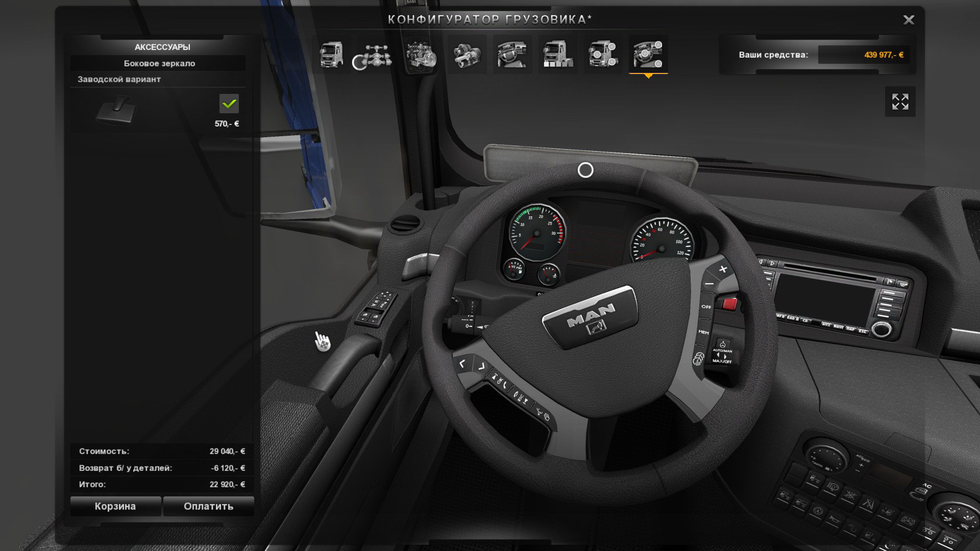Screen dimensions: 980x551
Task: Click the 570,- € price
Action: [227, 123]
